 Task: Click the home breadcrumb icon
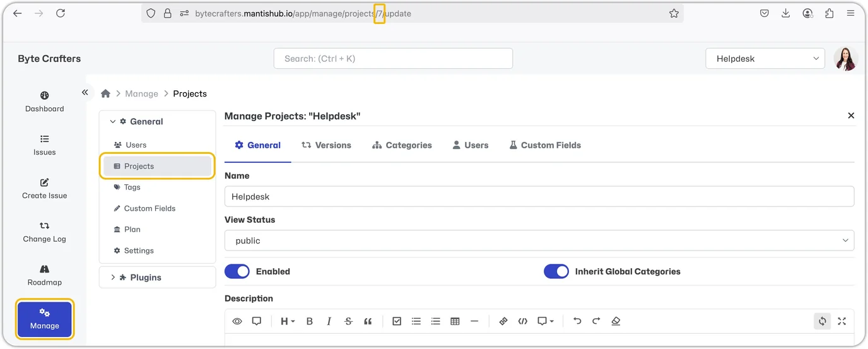[x=105, y=93]
